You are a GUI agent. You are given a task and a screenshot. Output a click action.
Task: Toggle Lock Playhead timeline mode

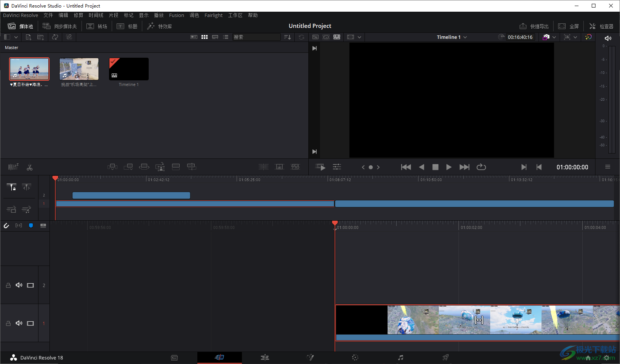(x=11, y=187)
